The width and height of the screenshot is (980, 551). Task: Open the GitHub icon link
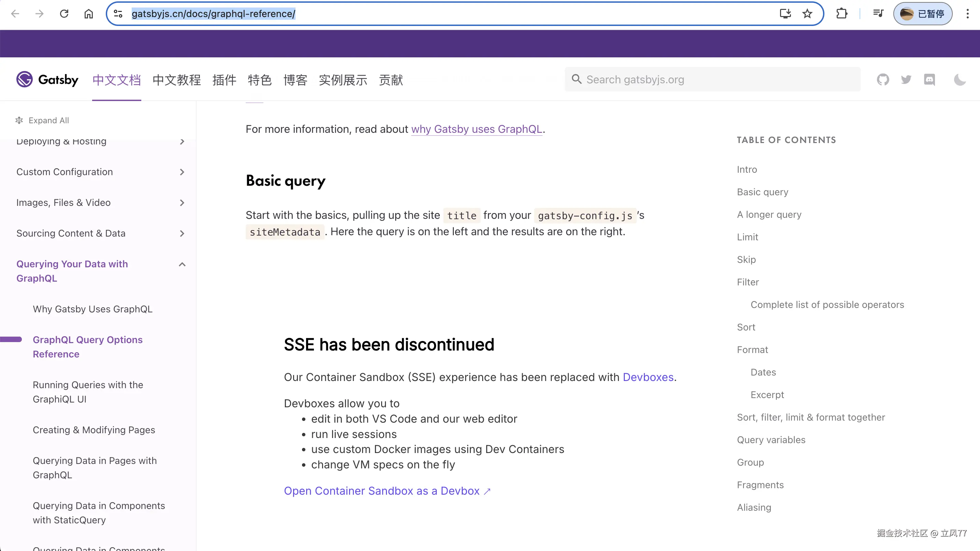(x=883, y=80)
